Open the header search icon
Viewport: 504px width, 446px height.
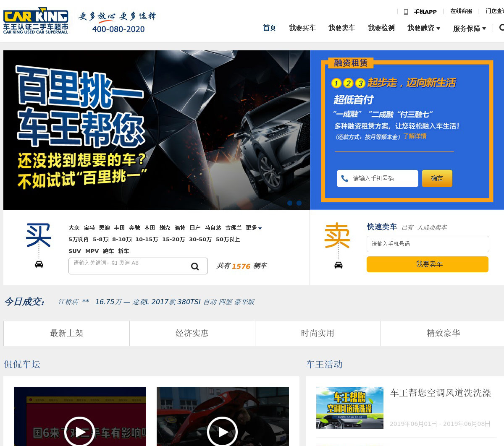point(501,28)
